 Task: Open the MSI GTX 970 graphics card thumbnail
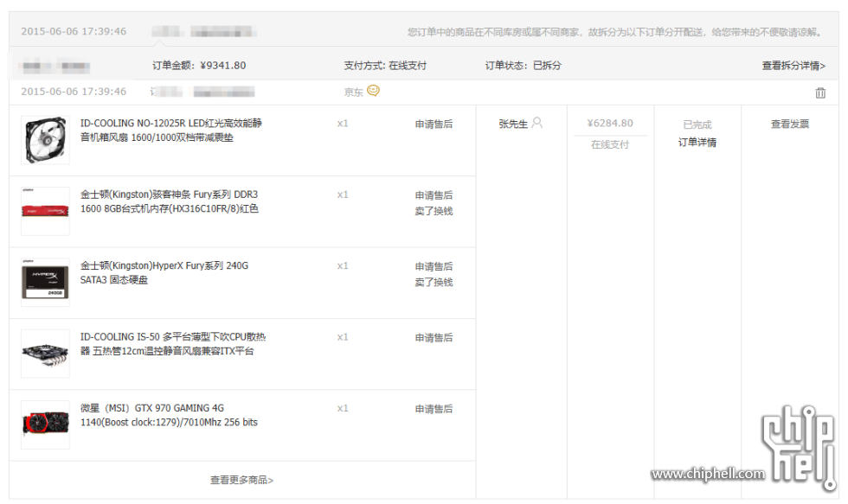pyautogui.click(x=45, y=424)
